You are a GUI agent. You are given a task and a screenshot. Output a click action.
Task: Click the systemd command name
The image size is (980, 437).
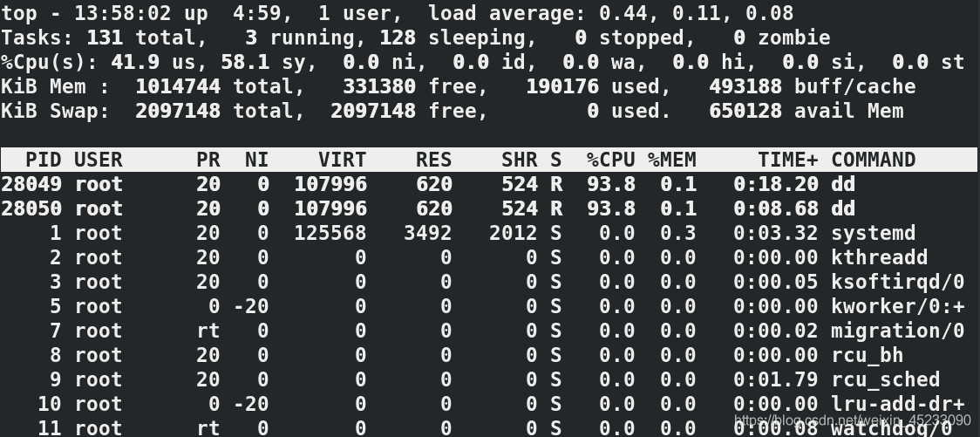(x=873, y=233)
